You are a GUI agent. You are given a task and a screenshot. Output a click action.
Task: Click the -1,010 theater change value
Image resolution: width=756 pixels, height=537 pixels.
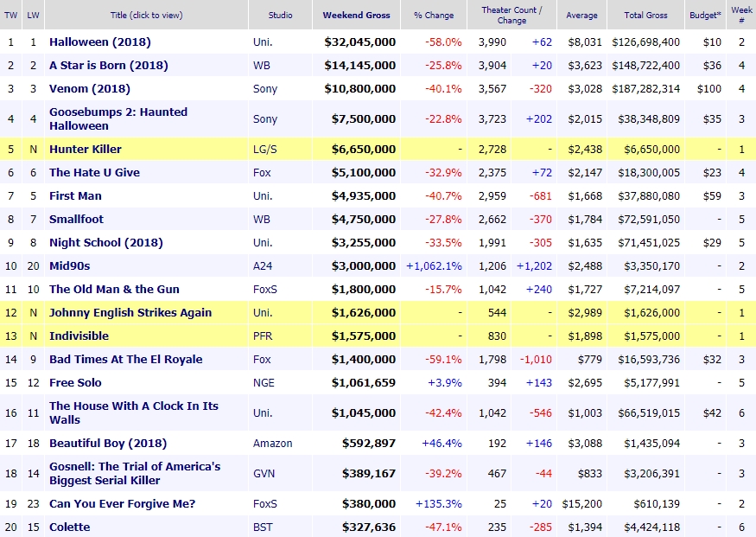coord(536,360)
